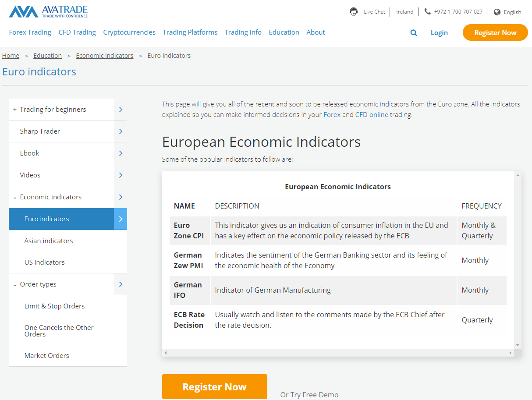Open the search magnifier icon
532x400 pixels.
pos(414,33)
